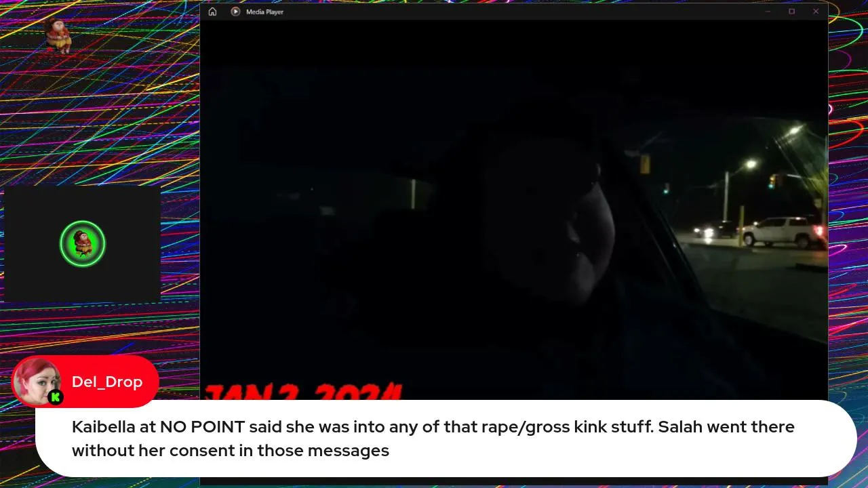Close the Media Player window
This screenshot has height=488, width=868.
(x=816, y=12)
